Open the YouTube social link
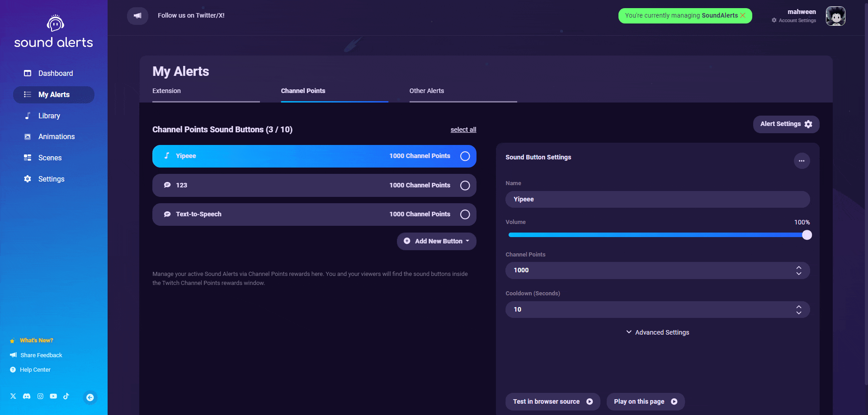 tap(53, 396)
